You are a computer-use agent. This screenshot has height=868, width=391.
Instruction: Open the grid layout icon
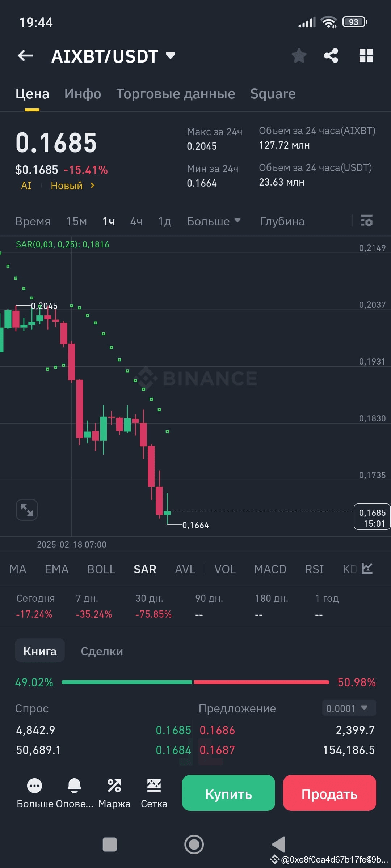pyautogui.click(x=366, y=55)
